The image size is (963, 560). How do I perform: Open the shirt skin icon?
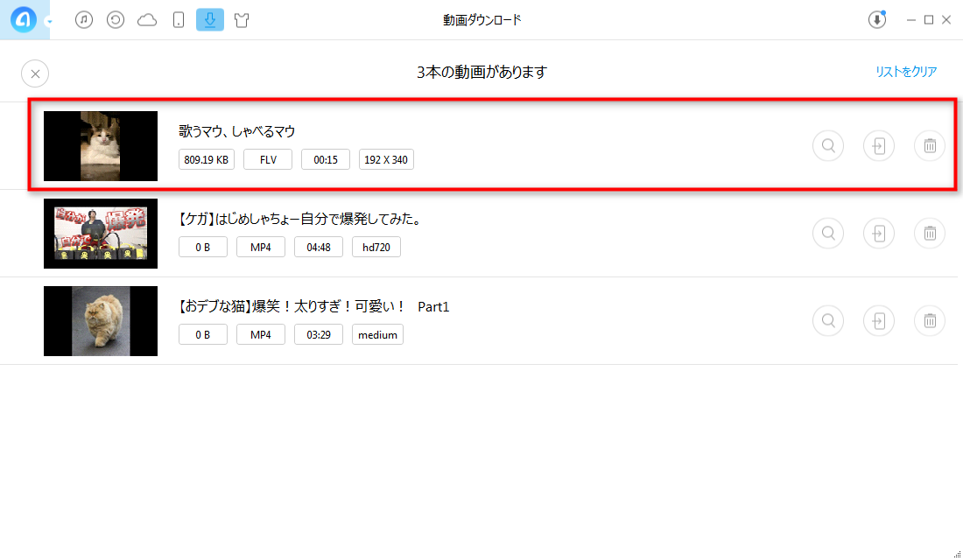pos(242,19)
